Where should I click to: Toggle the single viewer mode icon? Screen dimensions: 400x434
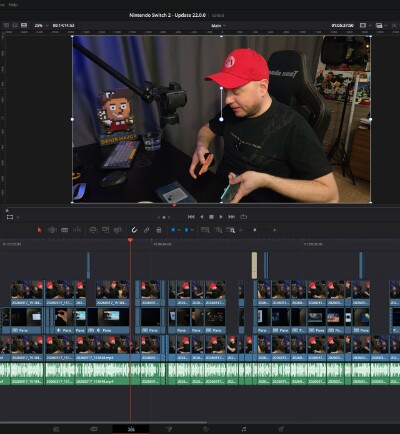[363, 25]
